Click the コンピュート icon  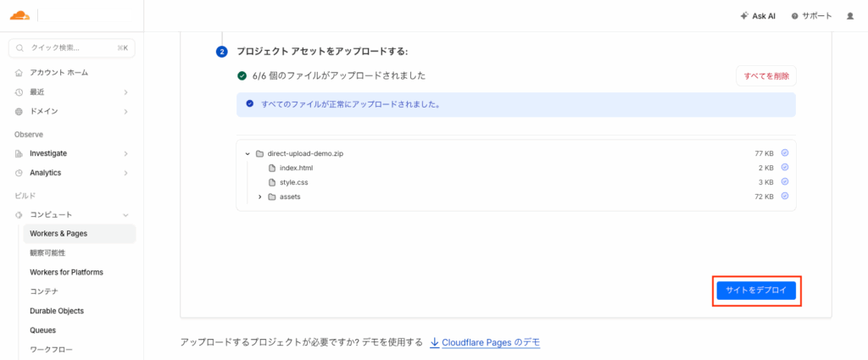(x=19, y=214)
